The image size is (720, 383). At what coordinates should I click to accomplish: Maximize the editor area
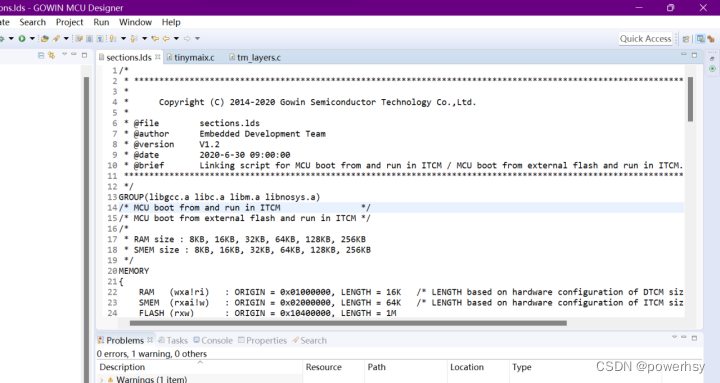pyautogui.click(x=694, y=55)
